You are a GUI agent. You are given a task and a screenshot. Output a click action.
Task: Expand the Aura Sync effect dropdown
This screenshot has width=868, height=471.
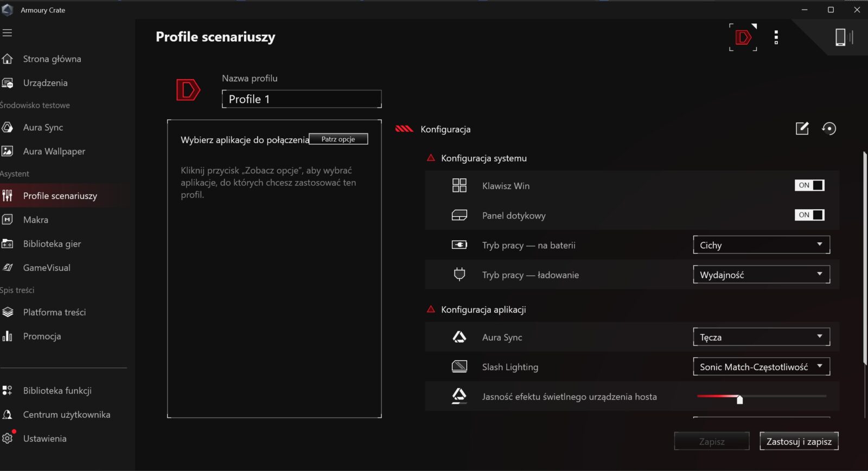point(761,337)
